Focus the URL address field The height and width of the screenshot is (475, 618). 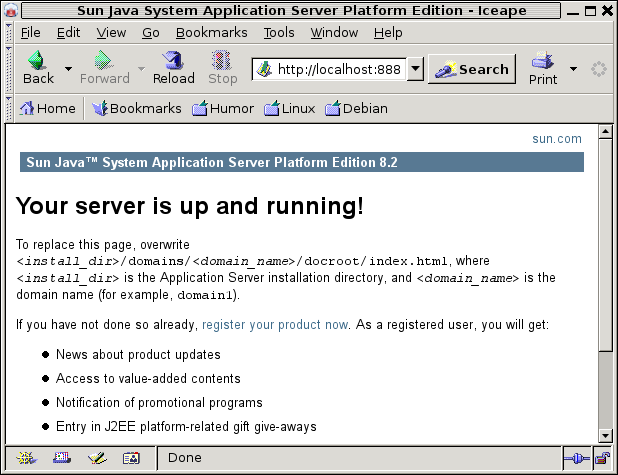(339, 69)
